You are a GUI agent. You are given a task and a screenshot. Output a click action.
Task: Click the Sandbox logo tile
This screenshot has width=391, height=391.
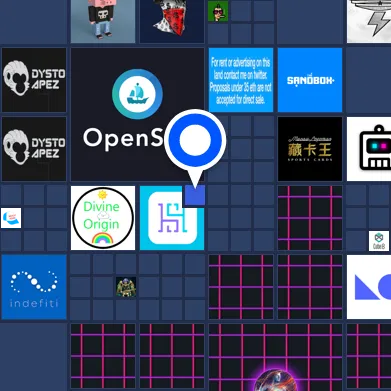[x=310, y=80]
